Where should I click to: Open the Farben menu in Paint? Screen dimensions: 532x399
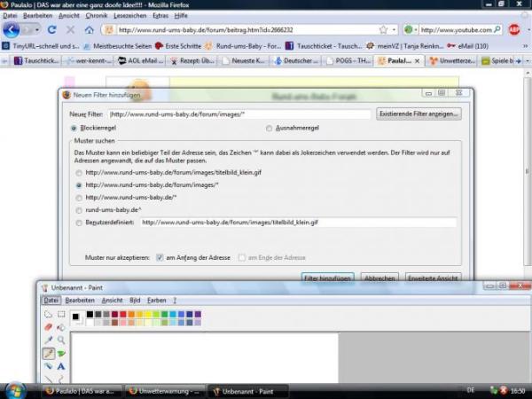coord(156,300)
